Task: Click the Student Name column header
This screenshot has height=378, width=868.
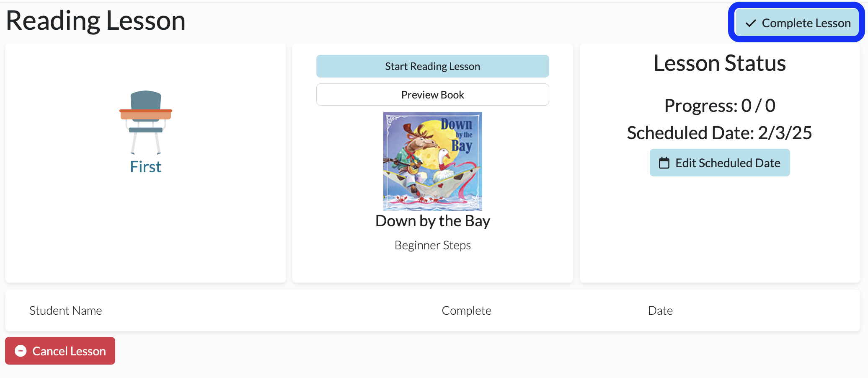Action: pyautogui.click(x=66, y=311)
